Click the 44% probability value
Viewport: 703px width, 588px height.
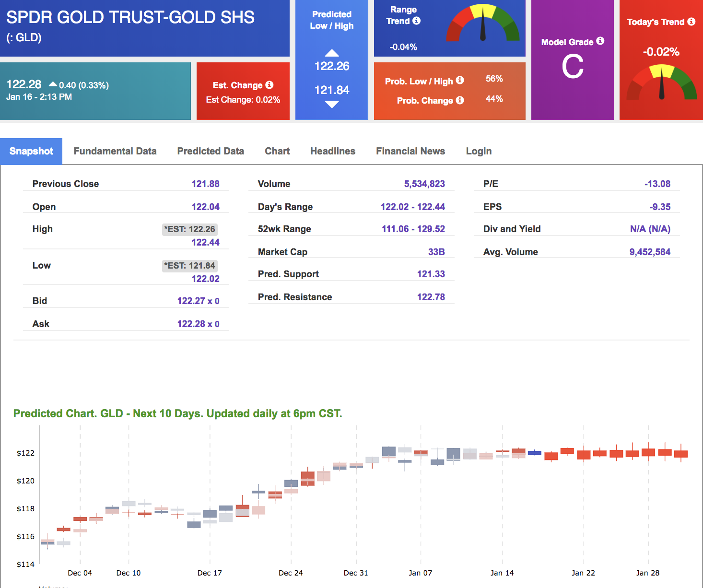tap(494, 99)
